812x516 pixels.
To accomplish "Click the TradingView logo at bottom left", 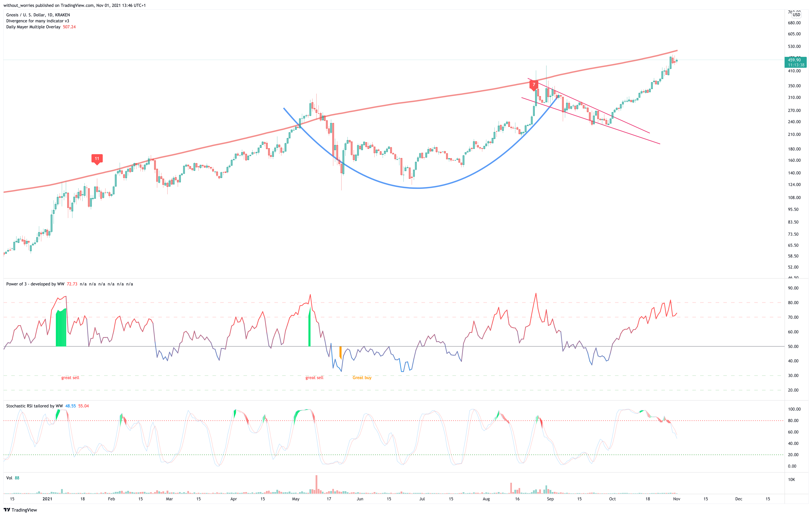I will 20,510.
